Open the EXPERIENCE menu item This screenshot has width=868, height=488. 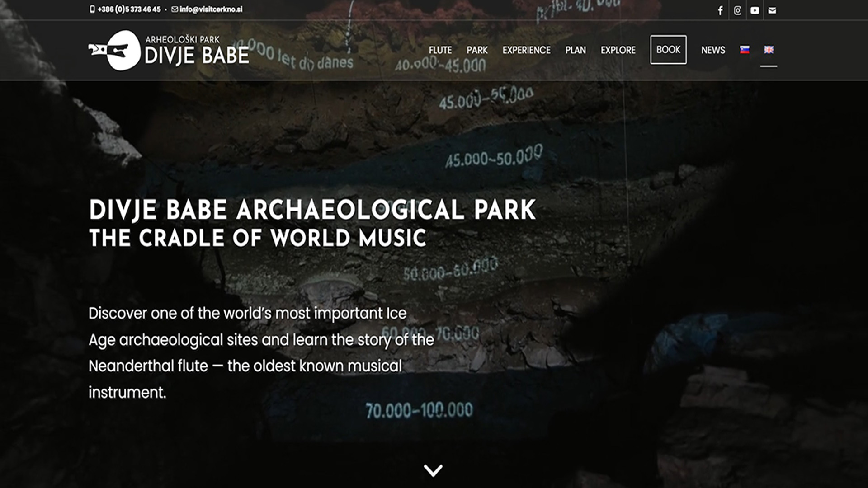coord(526,50)
